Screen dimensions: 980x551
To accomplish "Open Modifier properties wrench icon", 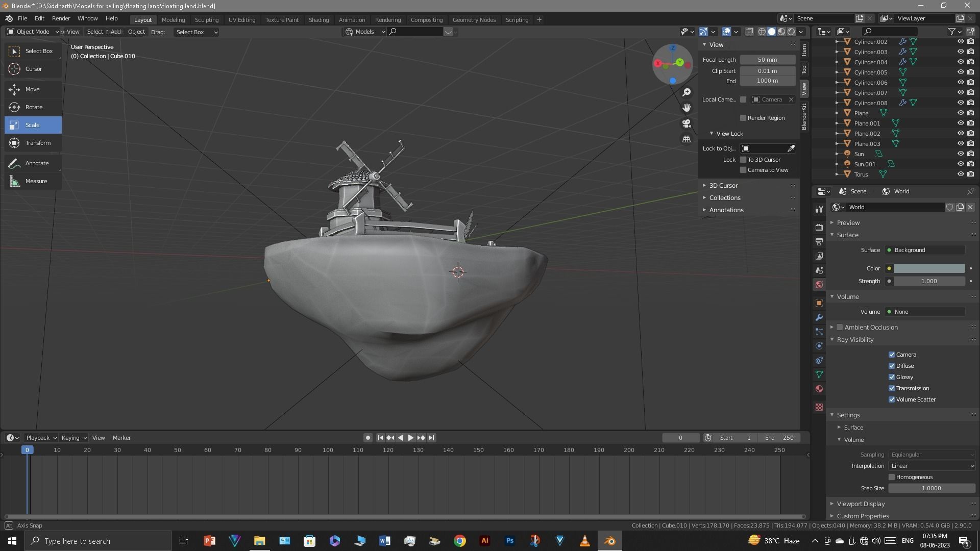I will click(x=819, y=317).
